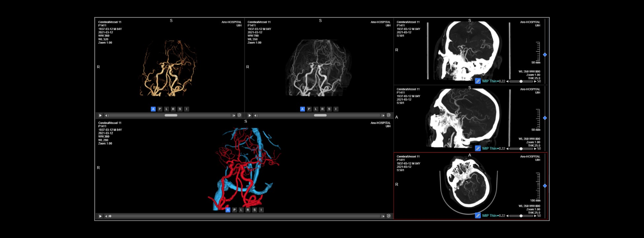Play rotation in the grayscale MIP panel
The width and height of the screenshot is (644, 238).
[249, 115]
